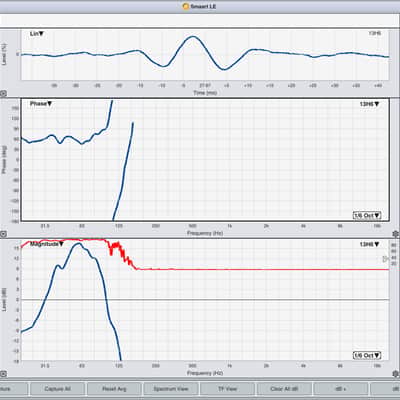Switch to TF View
Screen dimensions: 400x400
pos(227,389)
